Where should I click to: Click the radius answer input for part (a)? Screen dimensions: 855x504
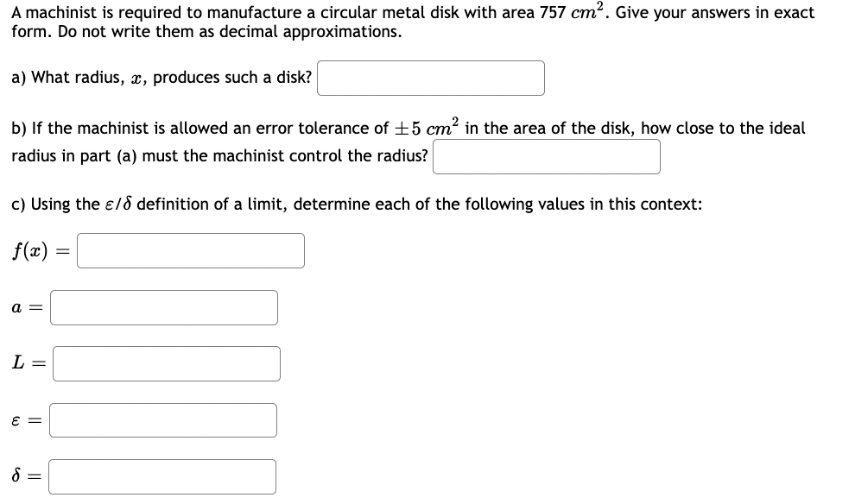[x=430, y=78]
